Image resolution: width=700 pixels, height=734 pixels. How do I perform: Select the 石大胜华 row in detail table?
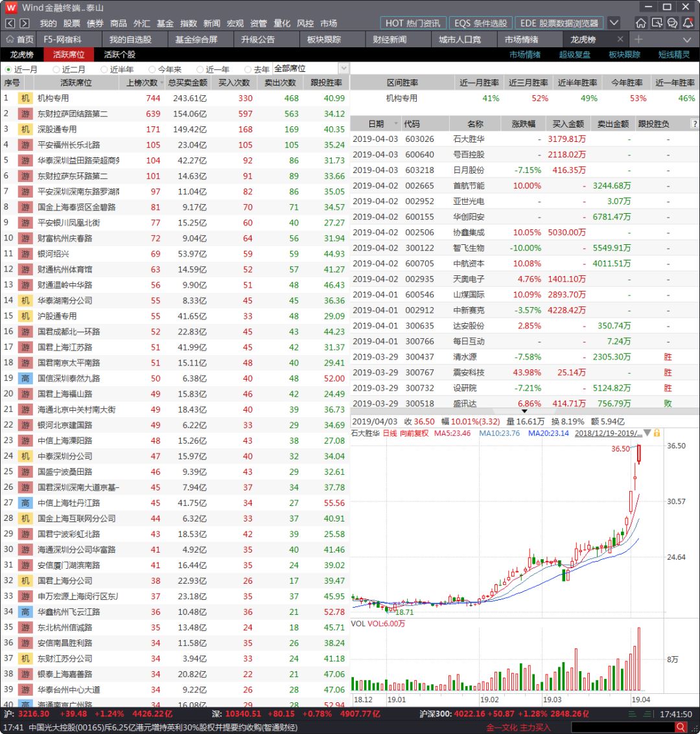point(524,139)
